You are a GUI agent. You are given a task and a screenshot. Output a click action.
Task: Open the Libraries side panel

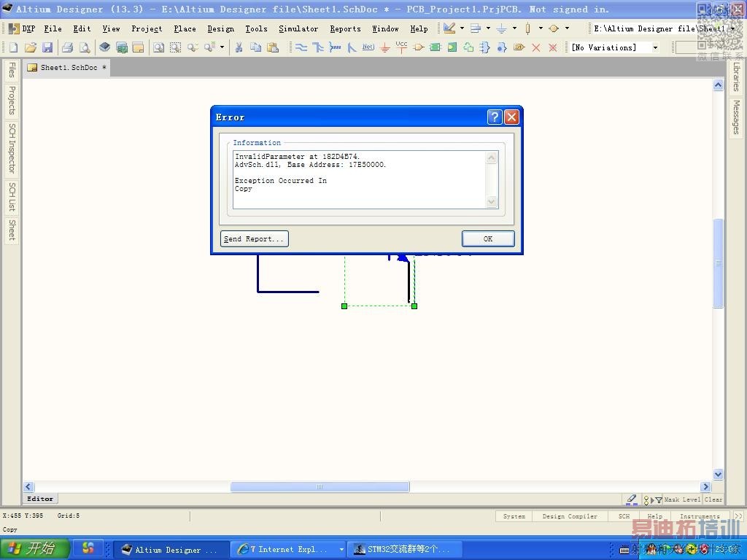point(737,77)
